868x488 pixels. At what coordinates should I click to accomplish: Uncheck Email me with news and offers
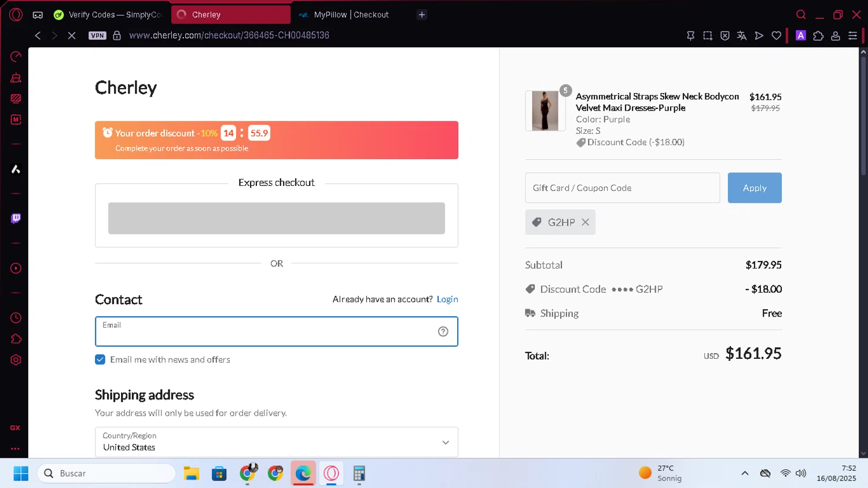pos(100,359)
